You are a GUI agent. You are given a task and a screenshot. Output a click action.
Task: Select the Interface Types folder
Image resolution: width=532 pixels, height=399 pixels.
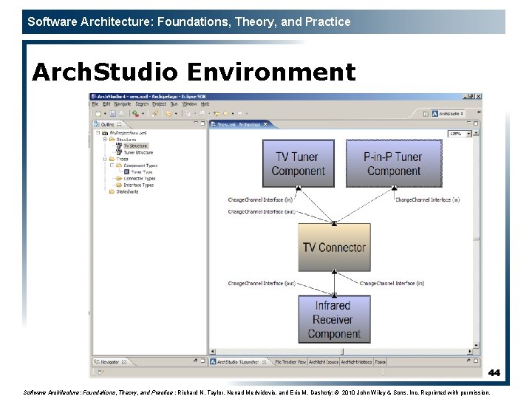pos(138,185)
